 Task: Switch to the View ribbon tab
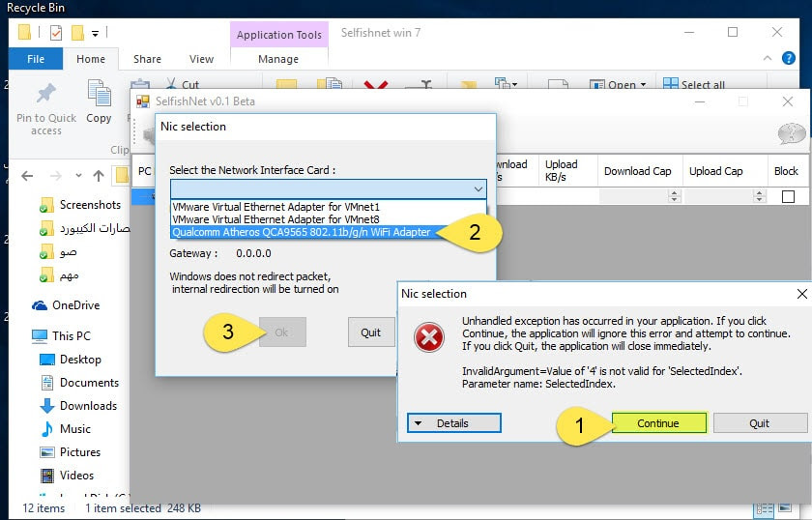tap(201, 59)
